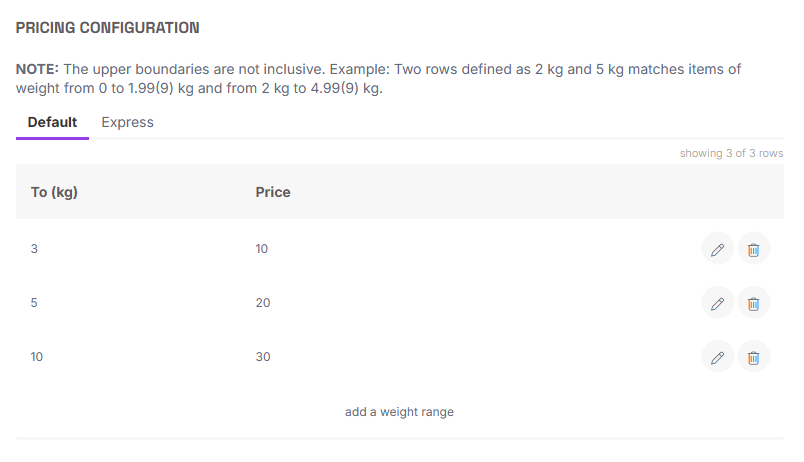Edit the 5 kg weight row
This screenshot has height=462, width=804.
[x=717, y=303]
